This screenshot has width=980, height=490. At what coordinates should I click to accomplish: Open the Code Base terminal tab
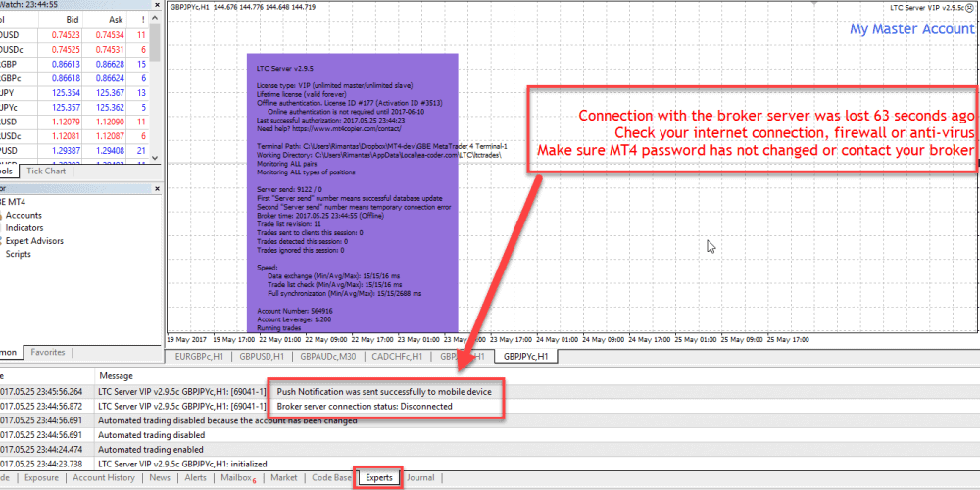pos(331,478)
